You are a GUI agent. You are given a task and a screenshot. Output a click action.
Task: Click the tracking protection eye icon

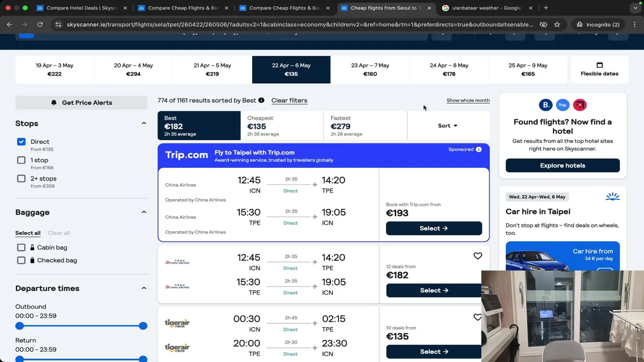tap(543, 24)
